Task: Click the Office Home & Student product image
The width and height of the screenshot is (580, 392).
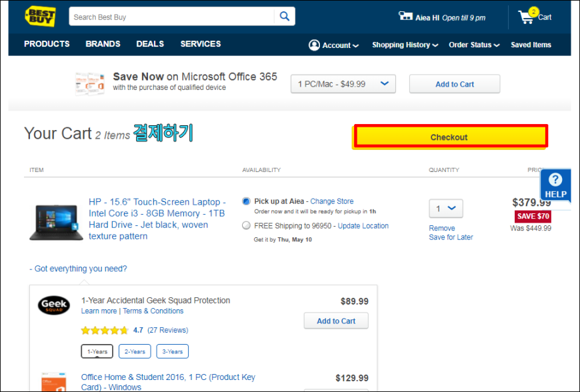Action: point(53,381)
